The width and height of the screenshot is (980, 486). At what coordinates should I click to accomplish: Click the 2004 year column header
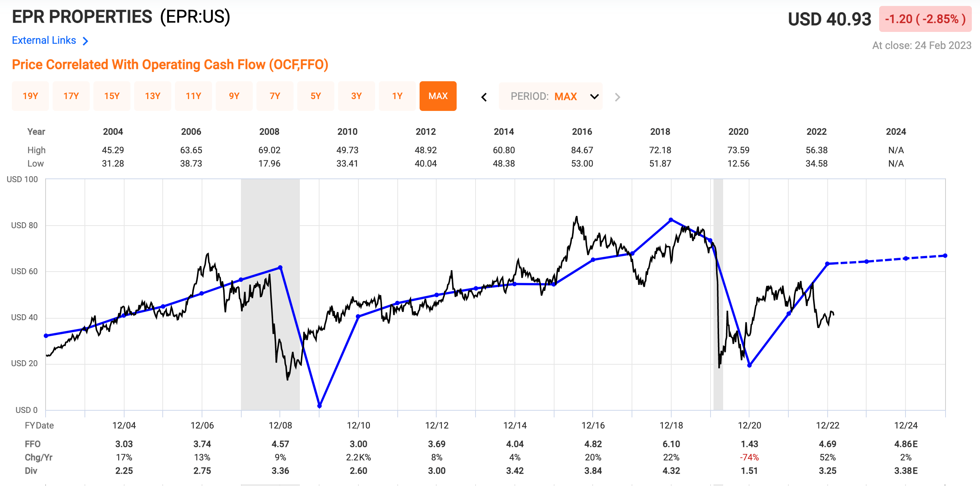(x=113, y=132)
